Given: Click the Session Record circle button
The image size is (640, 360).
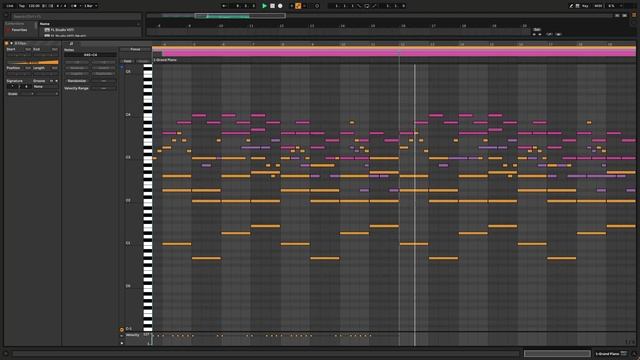Looking at the screenshot, I should [317, 6].
